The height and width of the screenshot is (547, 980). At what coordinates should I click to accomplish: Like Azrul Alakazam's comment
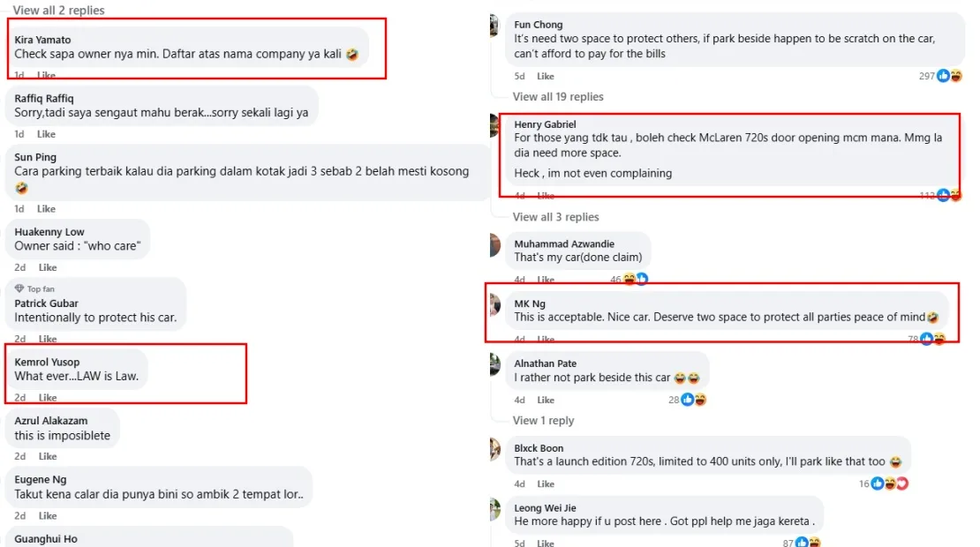47,456
